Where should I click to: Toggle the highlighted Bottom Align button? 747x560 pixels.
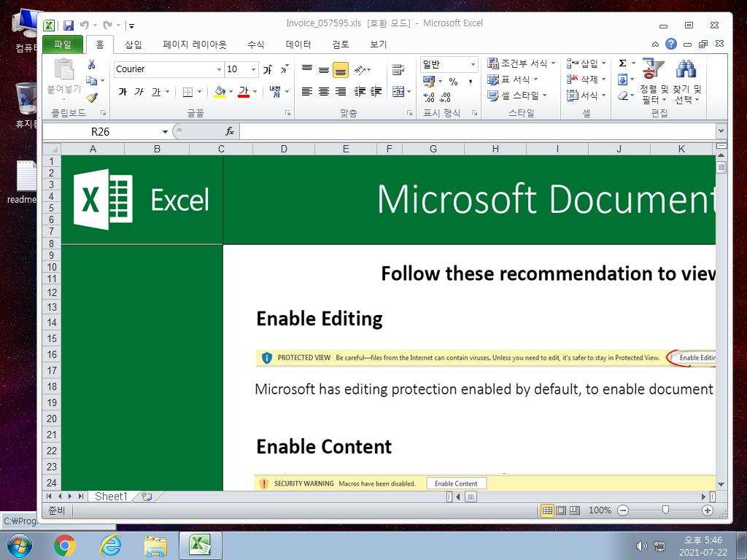tap(340, 70)
